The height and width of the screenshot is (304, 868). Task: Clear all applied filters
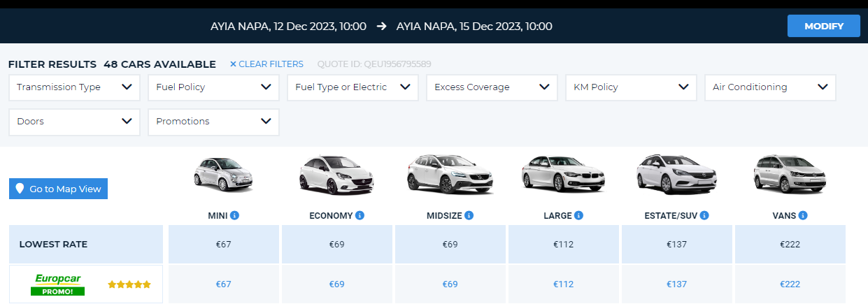tap(266, 64)
